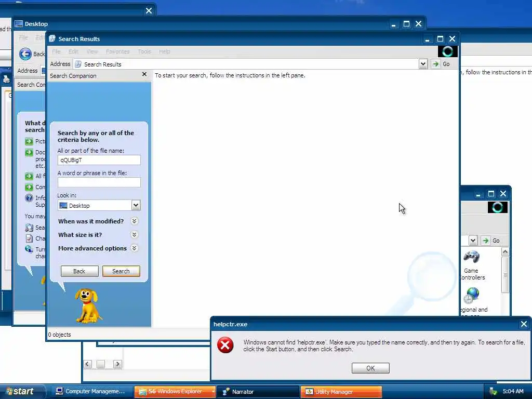The image size is (532, 399).
Task: Click the red error icon in helpctr.exe dialog
Action: click(225, 345)
